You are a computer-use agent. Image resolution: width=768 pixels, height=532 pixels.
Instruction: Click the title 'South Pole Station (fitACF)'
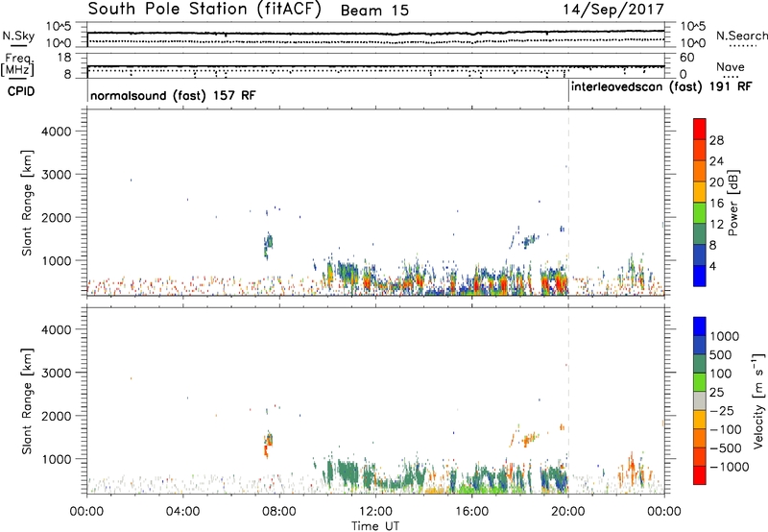tap(204, 10)
